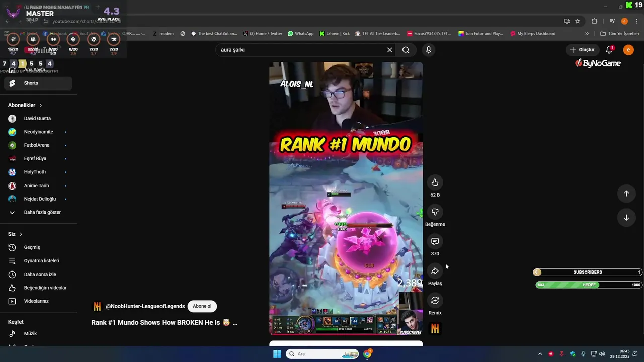Open the 'modem' bookmark

[163, 34]
